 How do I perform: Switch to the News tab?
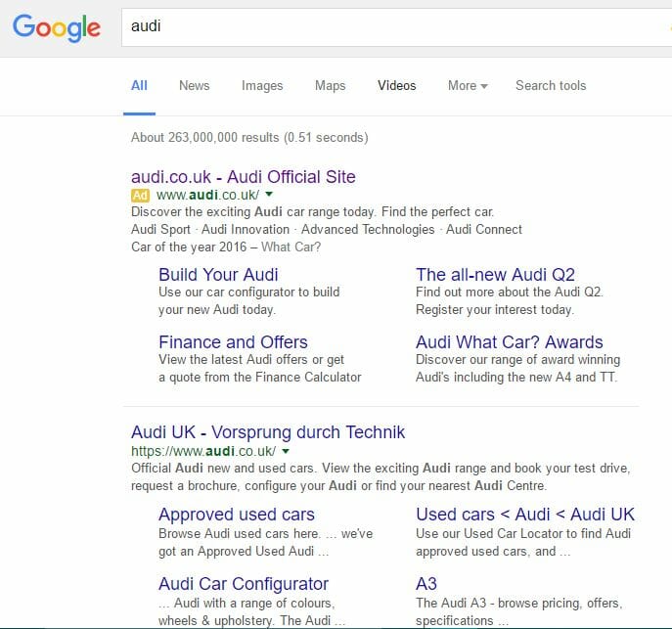[x=194, y=86]
